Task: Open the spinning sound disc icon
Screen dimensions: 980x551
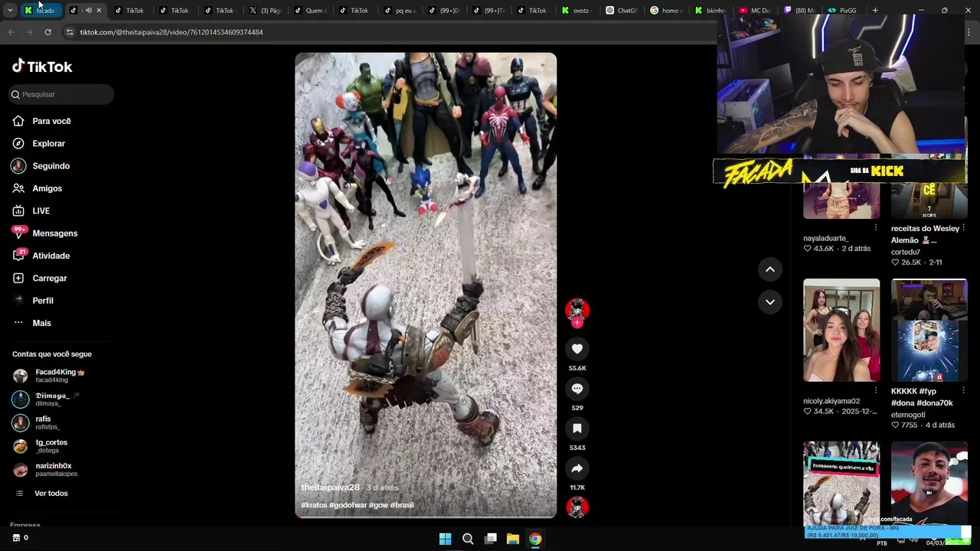Action: pyautogui.click(x=577, y=507)
